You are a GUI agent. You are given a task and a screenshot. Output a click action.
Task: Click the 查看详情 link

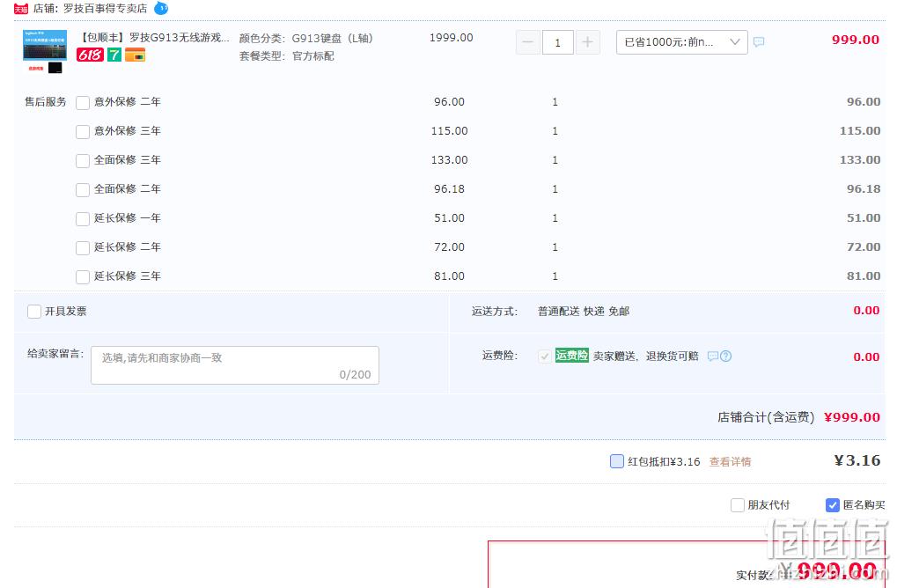[730, 461]
